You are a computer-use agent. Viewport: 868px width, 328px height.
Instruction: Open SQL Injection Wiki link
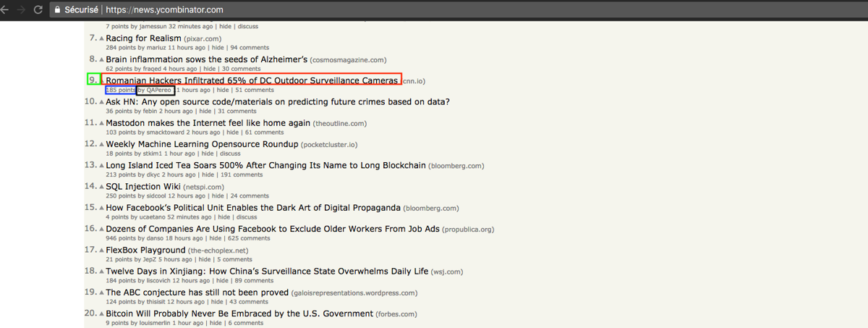tap(143, 186)
